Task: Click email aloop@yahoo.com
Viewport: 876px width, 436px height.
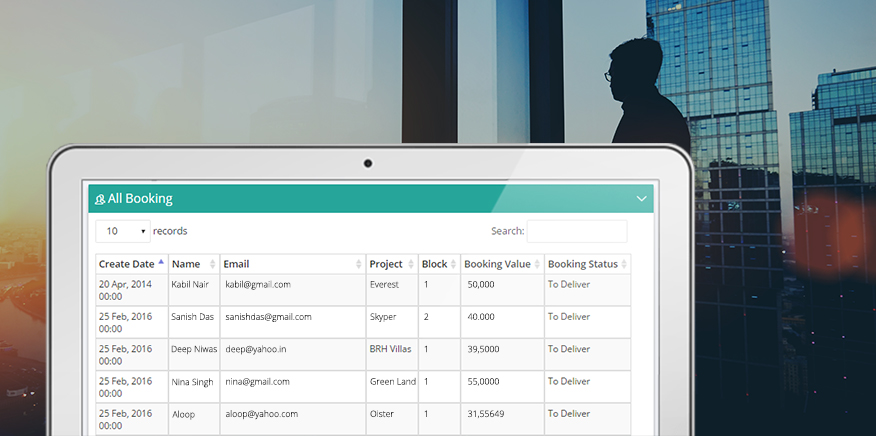Action: pyautogui.click(x=261, y=414)
